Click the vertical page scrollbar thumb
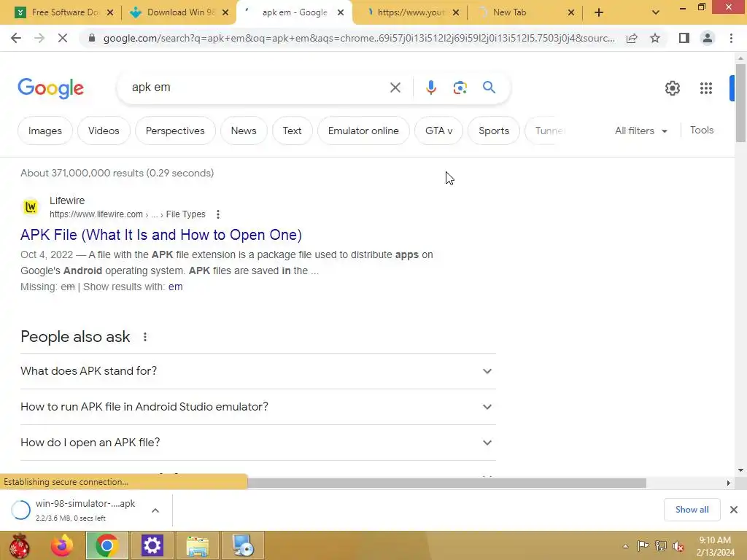 [740, 102]
